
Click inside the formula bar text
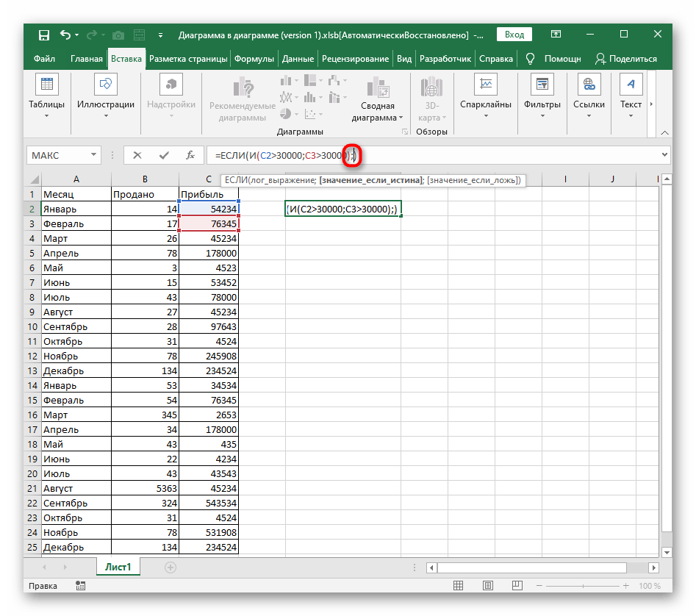point(284,155)
